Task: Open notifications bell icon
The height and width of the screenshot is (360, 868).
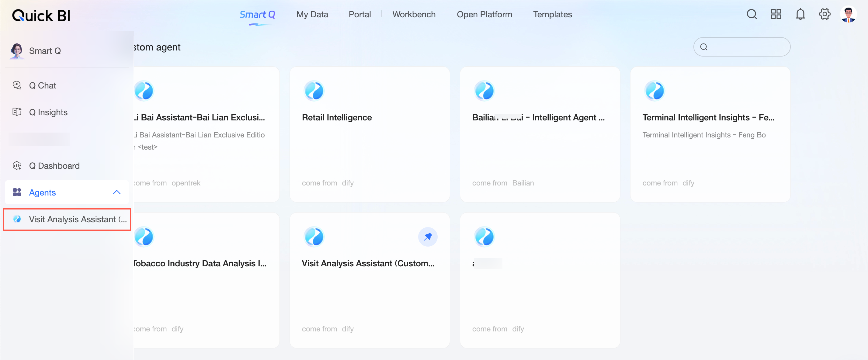Action: click(x=800, y=15)
